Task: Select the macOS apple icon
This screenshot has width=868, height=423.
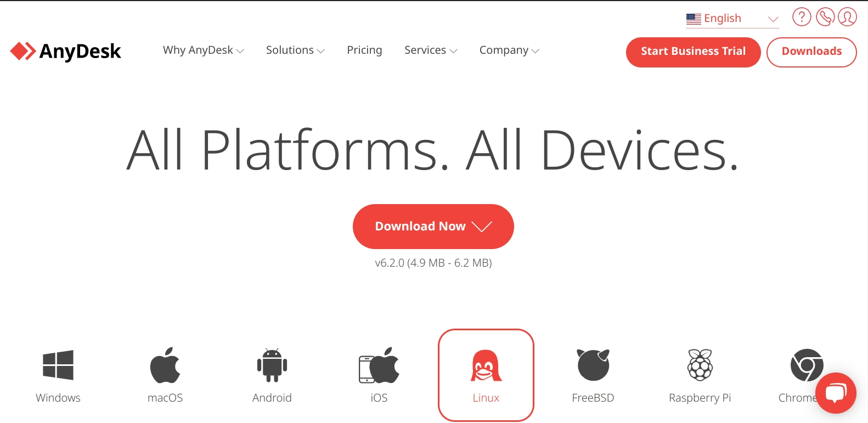Action: click(165, 365)
